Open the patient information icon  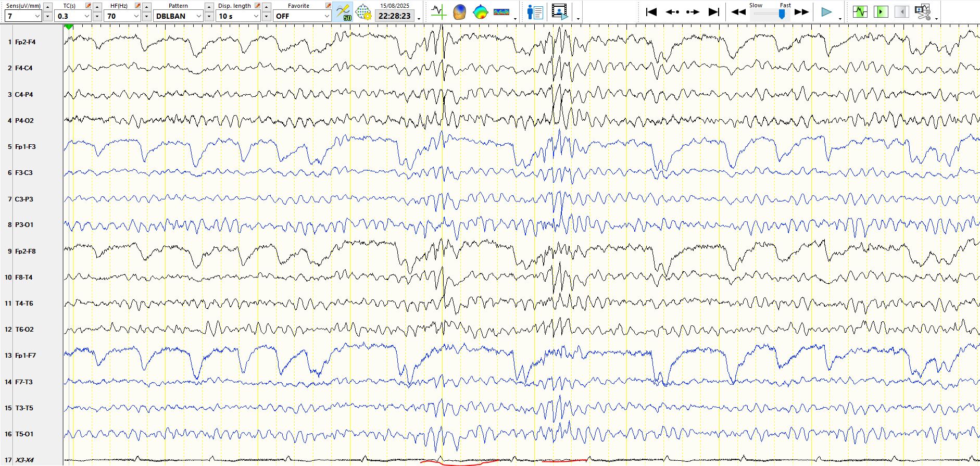(535, 11)
